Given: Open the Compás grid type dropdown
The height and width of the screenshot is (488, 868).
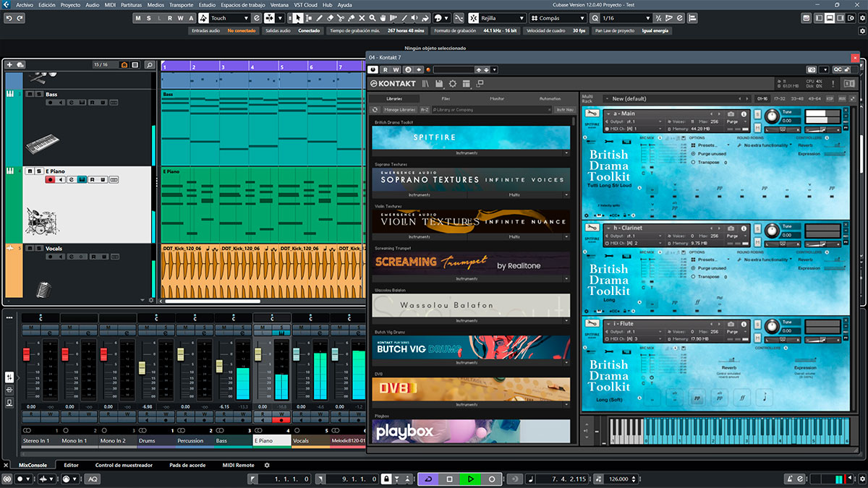Looking at the screenshot, I should (558, 18).
